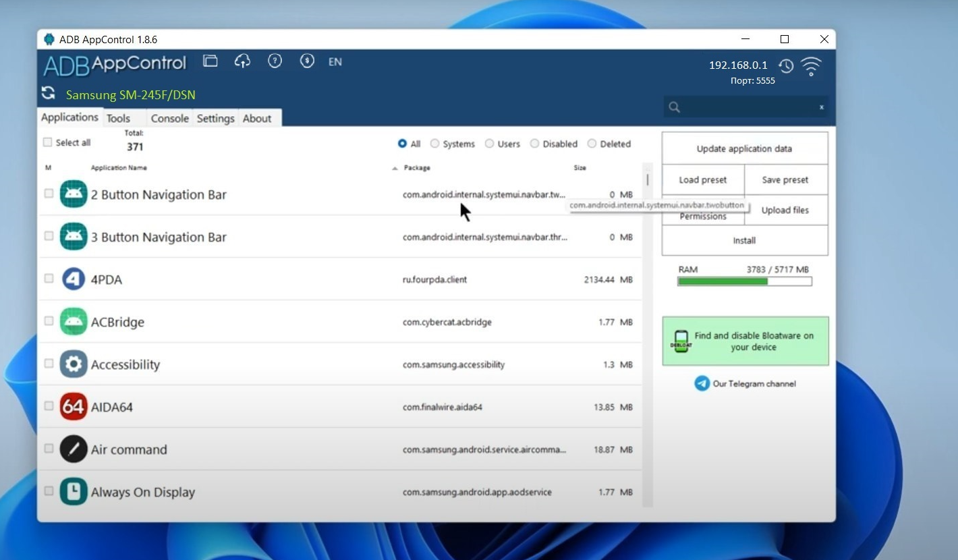The image size is (958, 560).
Task: Click Find and disable Bloatware banner
Action: tap(745, 341)
